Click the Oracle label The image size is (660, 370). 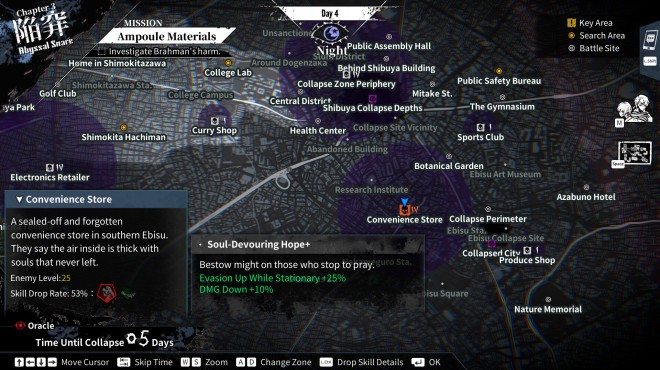[41, 326]
